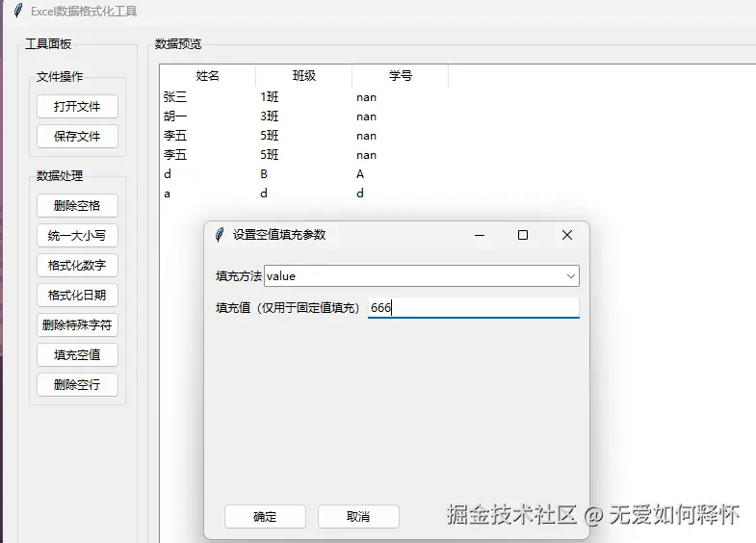This screenshot has width=756, height=543.
Task: Click the 班级 column header
Action: (304, 76)
